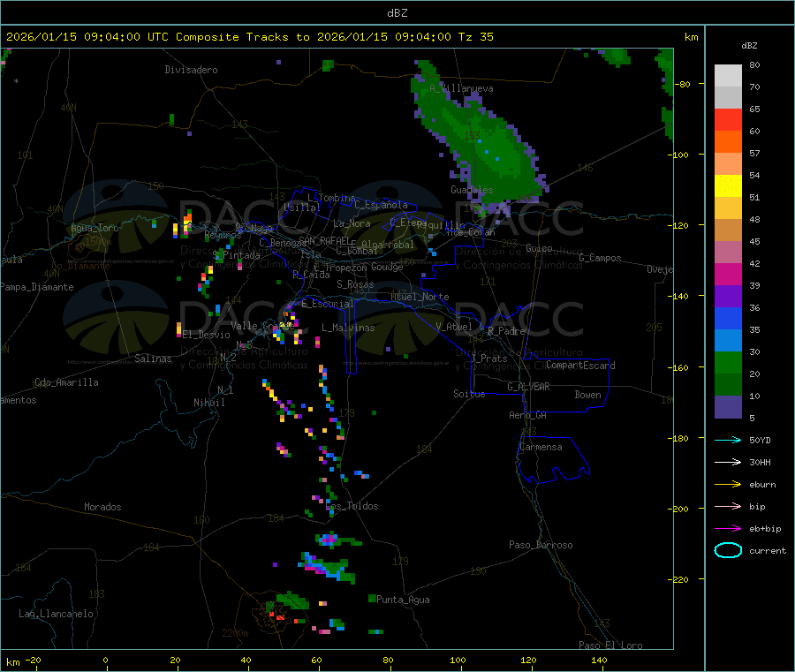The image size is (795, 672).
Task: Click the 'Lag.Llancanelo' location label
Action: [x=57, y=614]
